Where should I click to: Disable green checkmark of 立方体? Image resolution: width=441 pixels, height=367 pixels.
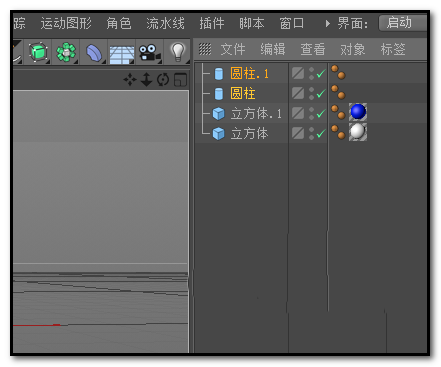pyautogui.click(x=321, y=134)
